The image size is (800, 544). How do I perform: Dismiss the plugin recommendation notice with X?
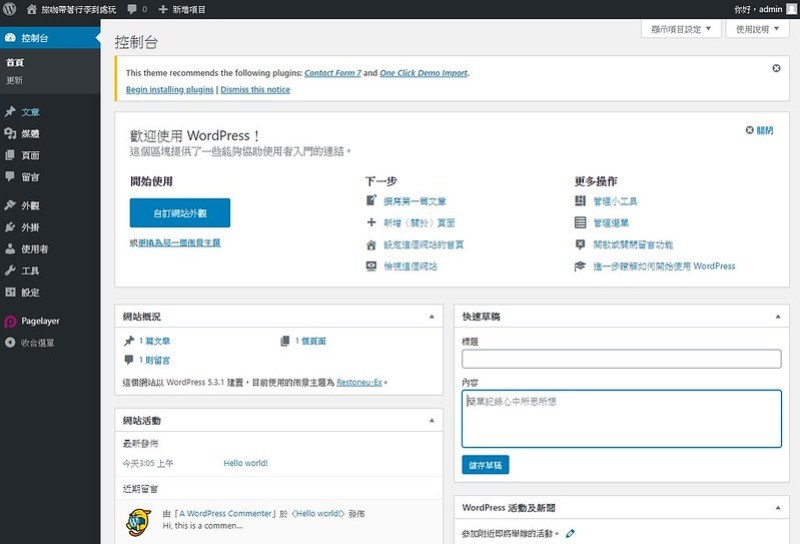tap(776, 68)
